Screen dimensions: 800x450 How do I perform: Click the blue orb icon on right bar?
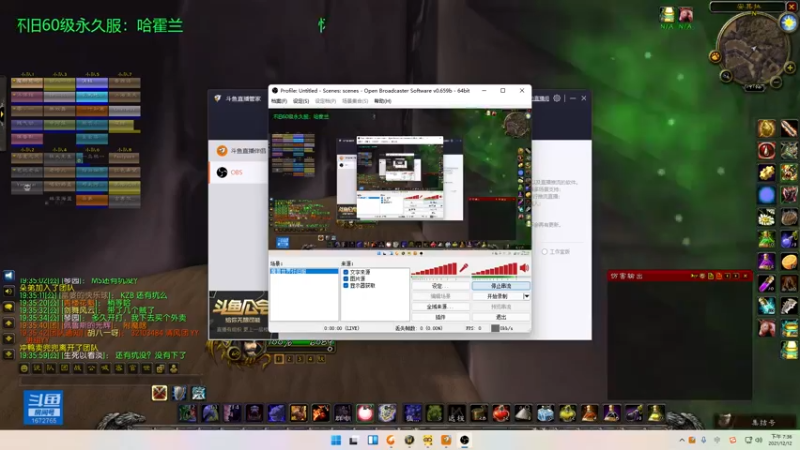pyautogui.click(x=766, y=195)
